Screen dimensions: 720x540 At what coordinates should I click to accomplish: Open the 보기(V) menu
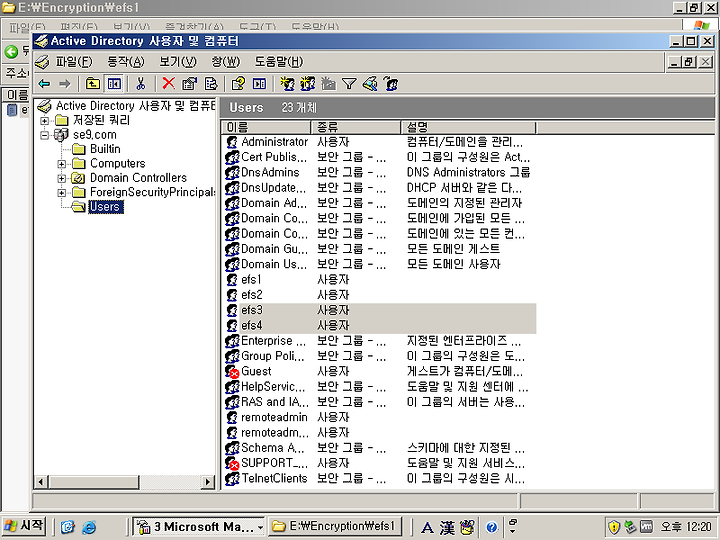coord(178,62)
